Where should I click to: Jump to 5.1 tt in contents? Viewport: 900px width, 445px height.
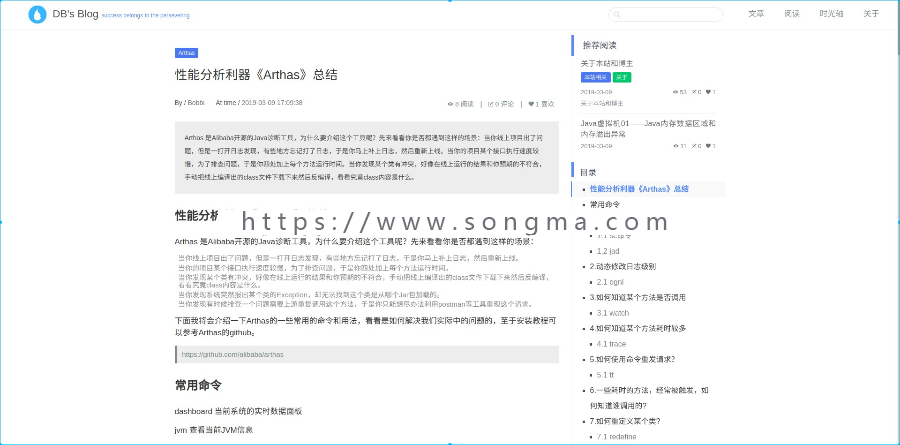pos(606,375)
